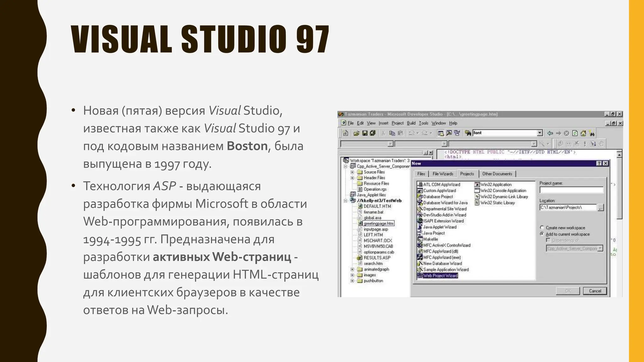Expand the animatedgraph folder
The height and width of the screenshot is (362, 644).
[x=352, y=269]
